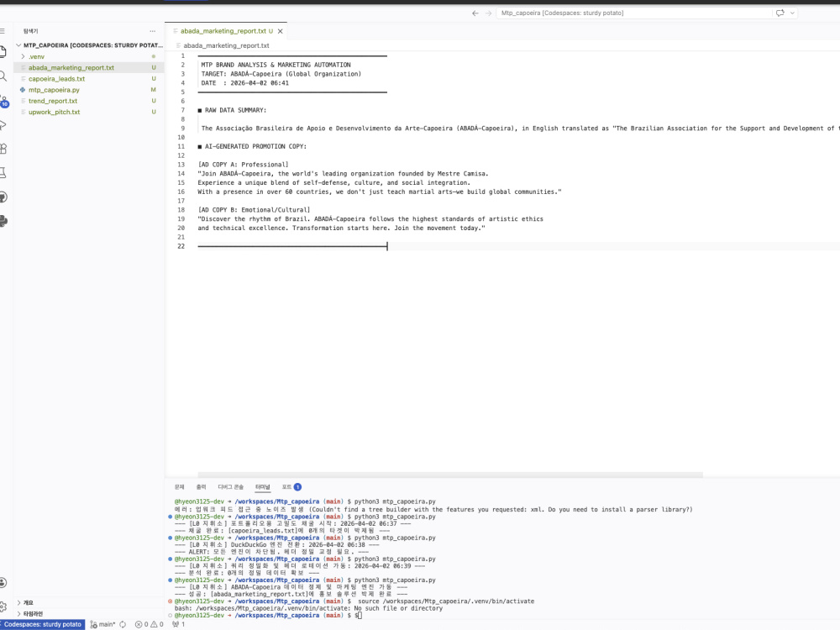Switch to the 문제 problems panel tab
This screenshot has width=840, height=630.
pyautogui.click(x=180, y=487)
